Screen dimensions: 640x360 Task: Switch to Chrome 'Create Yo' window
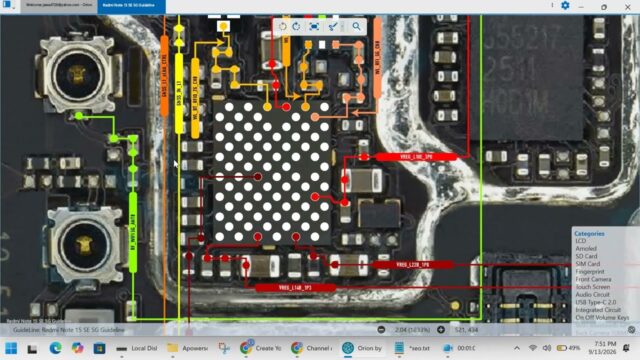point(261,348)
